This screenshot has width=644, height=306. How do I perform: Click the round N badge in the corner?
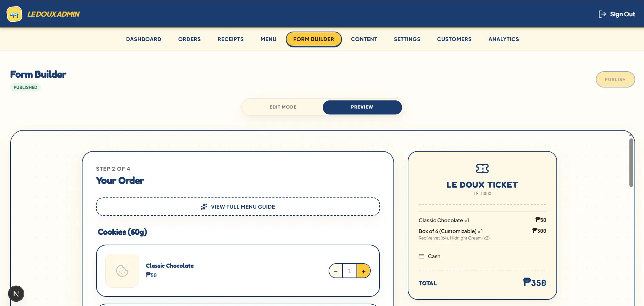16,294
